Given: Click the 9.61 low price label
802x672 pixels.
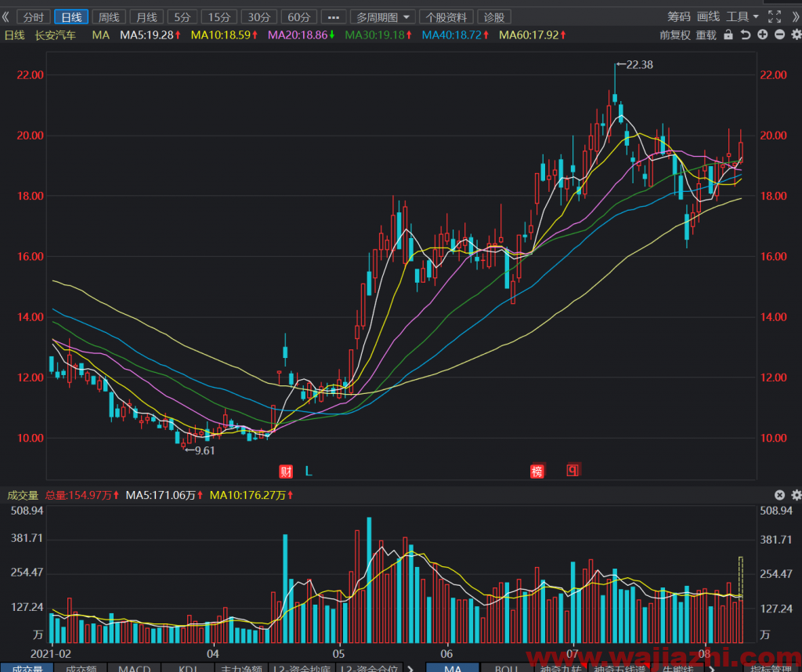Looking at the screenshot, I should pos(205,450).
